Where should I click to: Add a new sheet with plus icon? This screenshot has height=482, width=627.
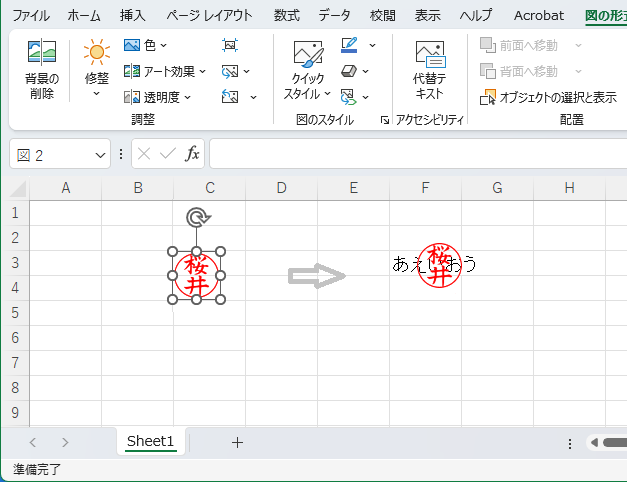click(x=237, y=442)
